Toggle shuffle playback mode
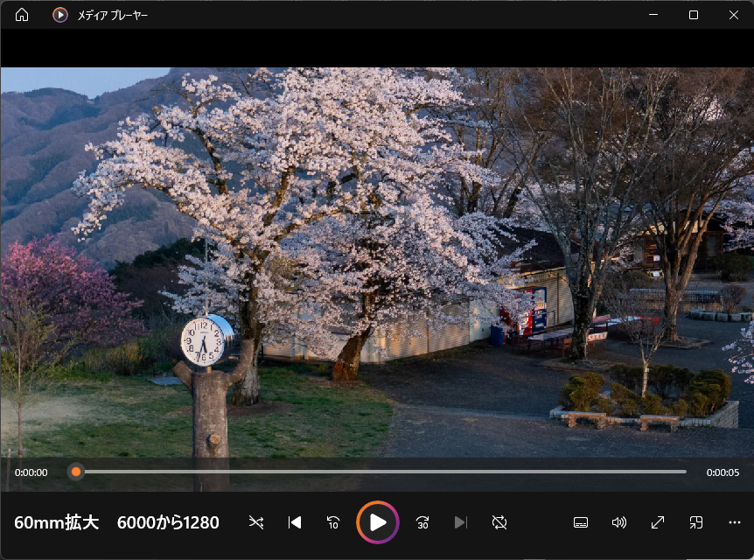754x560 pixels. pyautogui.click(x=255, y=522)
